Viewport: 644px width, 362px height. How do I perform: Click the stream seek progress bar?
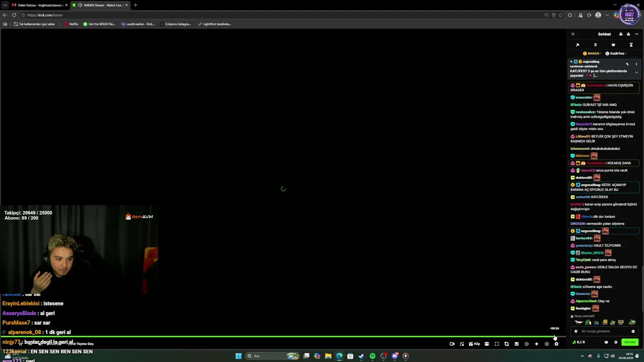tap(283, 337)
